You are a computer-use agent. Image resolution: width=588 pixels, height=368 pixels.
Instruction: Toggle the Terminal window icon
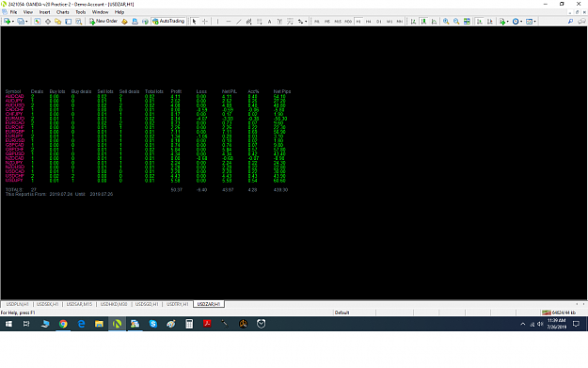(x=69, y=22)
